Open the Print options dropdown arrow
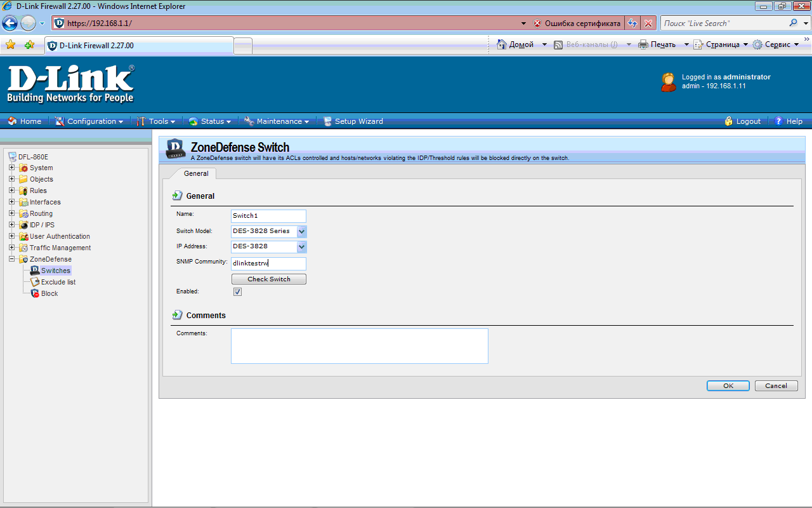This screenshot has height=508, width=812. click(x=686, y=44)
